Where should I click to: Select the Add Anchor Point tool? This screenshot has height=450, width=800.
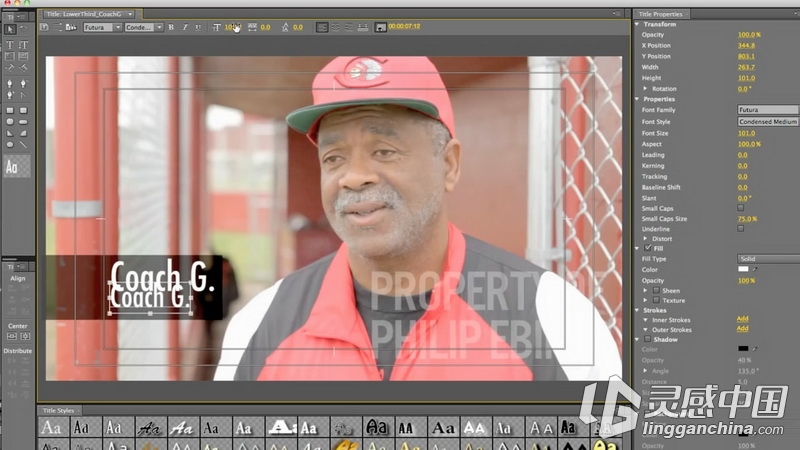[x=10, y=94]
